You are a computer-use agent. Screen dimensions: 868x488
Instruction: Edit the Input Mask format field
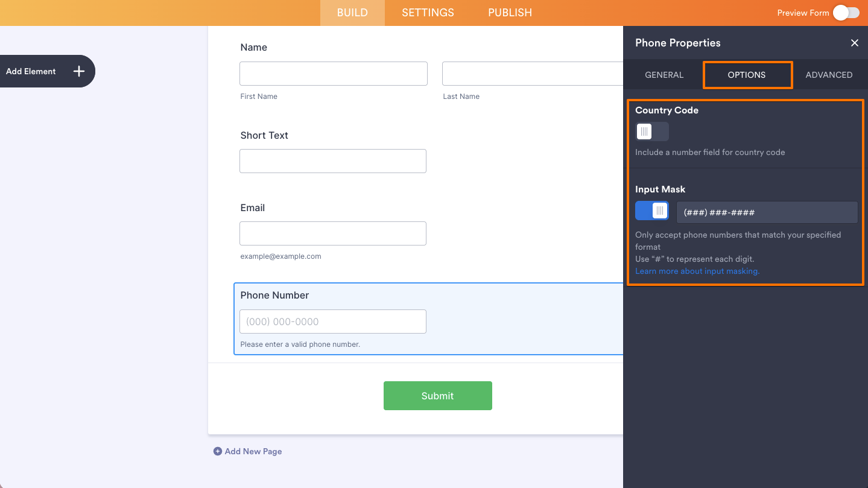coord(767,212)
